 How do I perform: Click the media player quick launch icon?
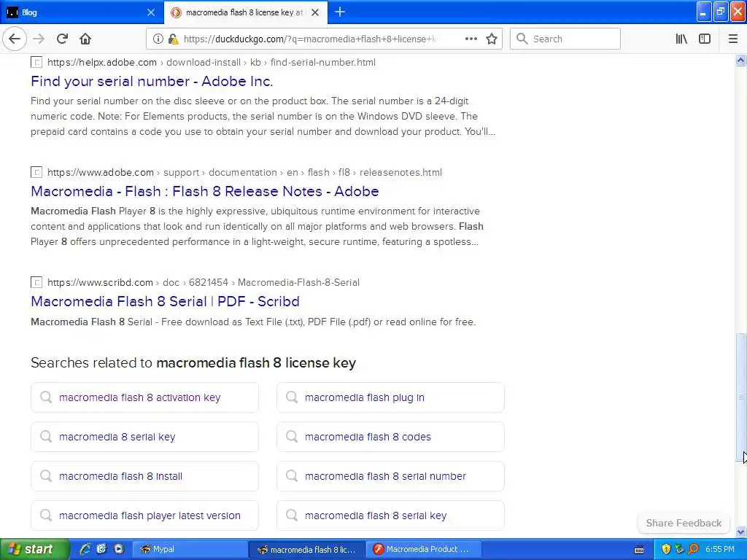click(119, 549)
